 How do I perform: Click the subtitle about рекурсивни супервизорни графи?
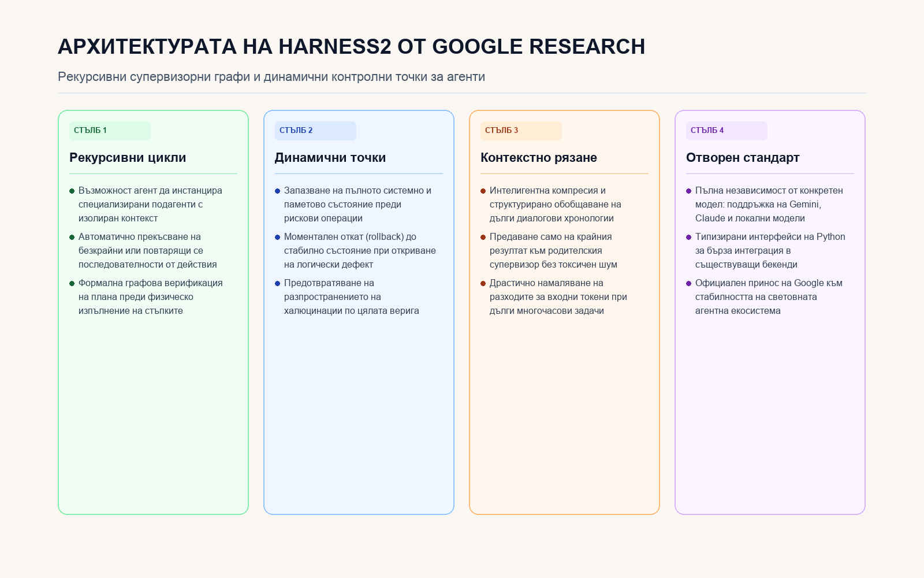[271, 77]
